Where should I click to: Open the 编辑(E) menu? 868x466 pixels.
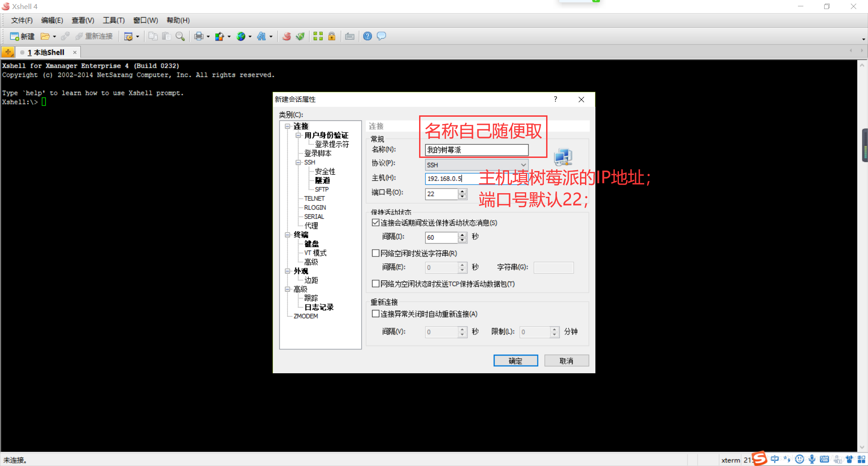(52, 20)
